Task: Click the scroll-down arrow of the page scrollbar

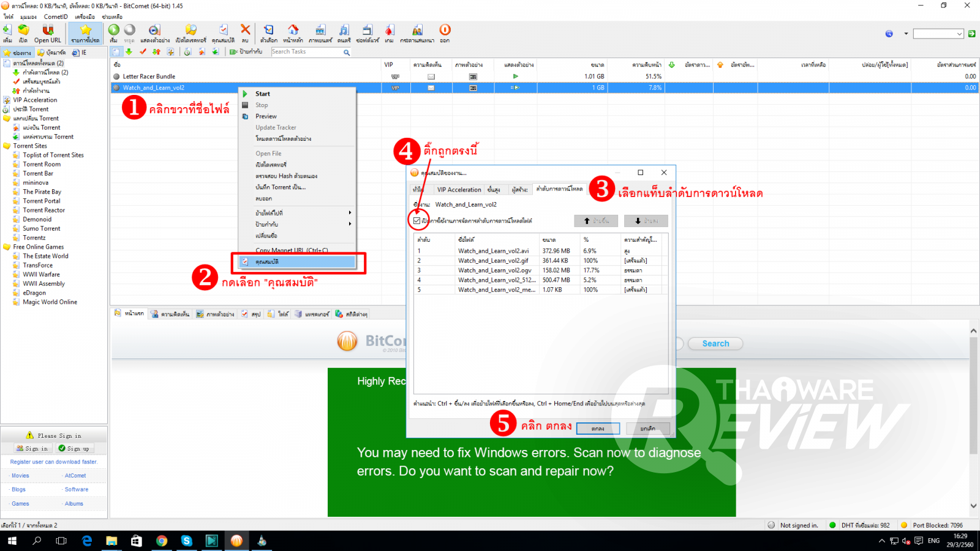Action: coord(973,506)
